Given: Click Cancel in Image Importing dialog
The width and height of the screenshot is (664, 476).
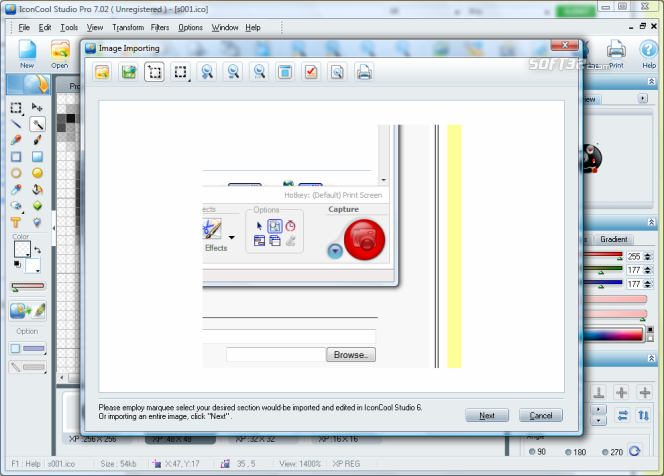Looking at the screenshot, I should point(541,415).
